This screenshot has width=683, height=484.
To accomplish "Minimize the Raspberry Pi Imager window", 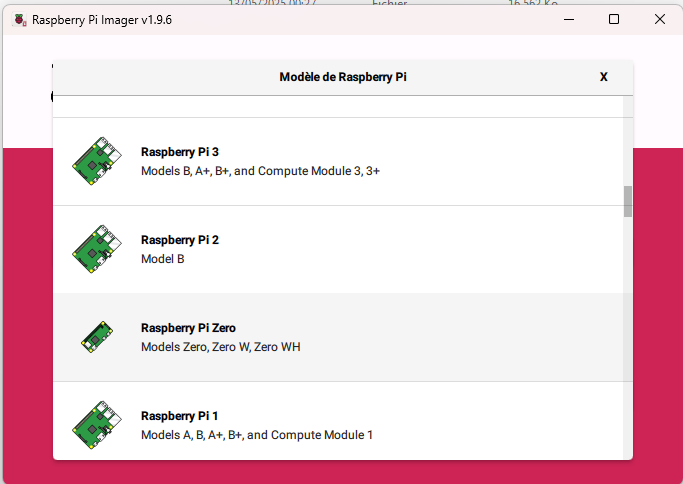I will click(568, 19).
